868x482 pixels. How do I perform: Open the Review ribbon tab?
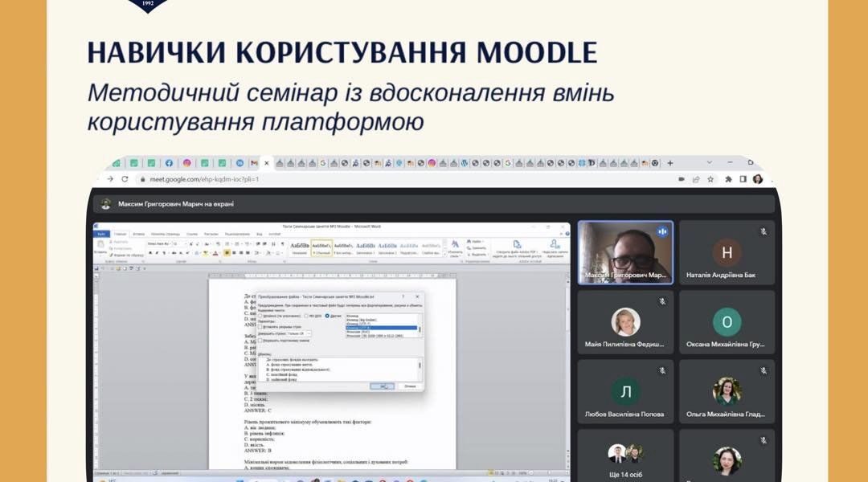coord(237,234)
